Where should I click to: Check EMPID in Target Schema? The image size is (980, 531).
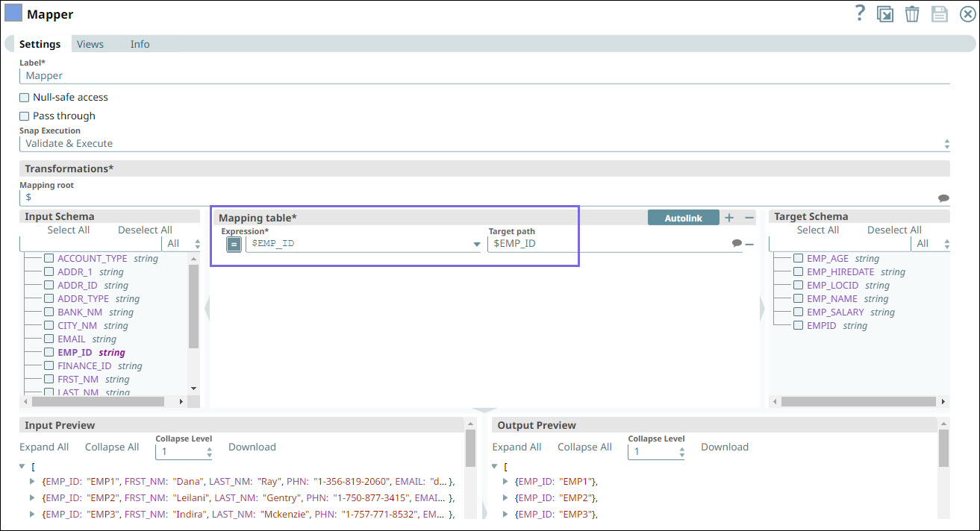[x=798, y=326]
